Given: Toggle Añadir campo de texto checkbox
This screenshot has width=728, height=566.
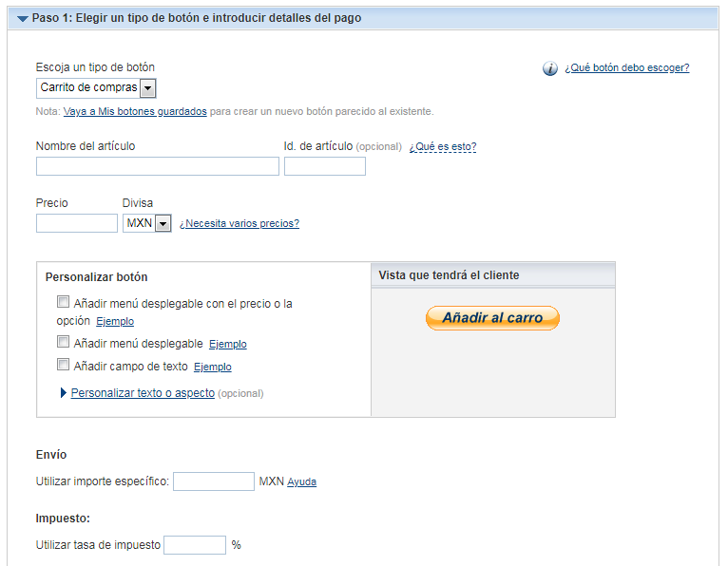Looking at the screenshot, I should (x=63, y=365).
